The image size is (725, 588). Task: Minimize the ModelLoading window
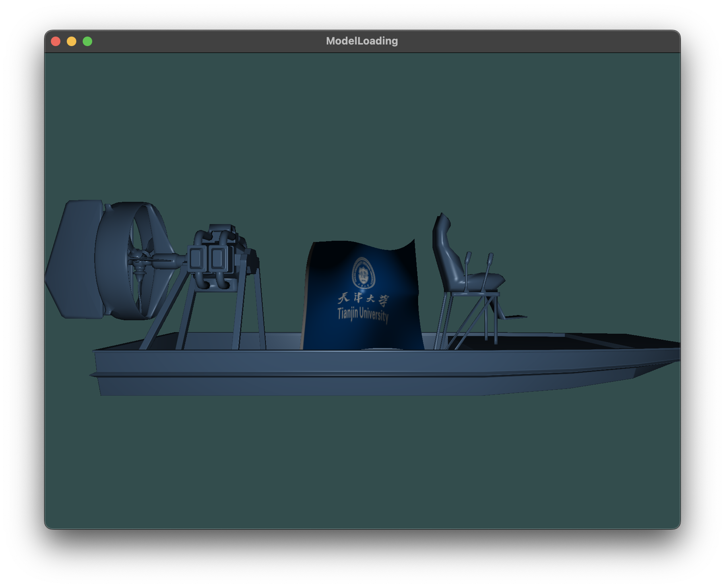72,41
